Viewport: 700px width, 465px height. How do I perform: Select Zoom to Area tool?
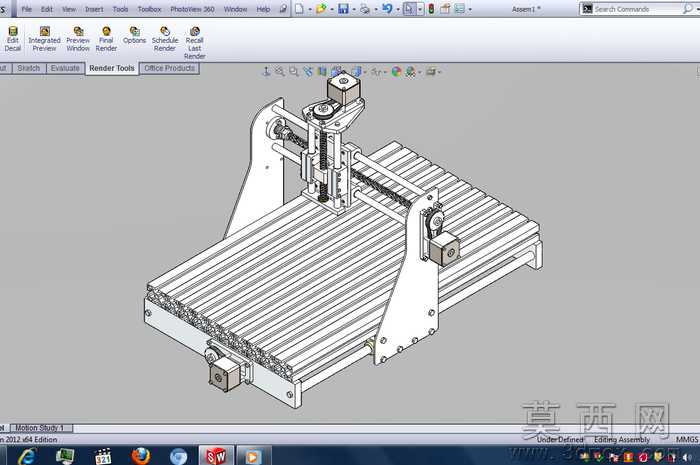(x=293, y=71)
